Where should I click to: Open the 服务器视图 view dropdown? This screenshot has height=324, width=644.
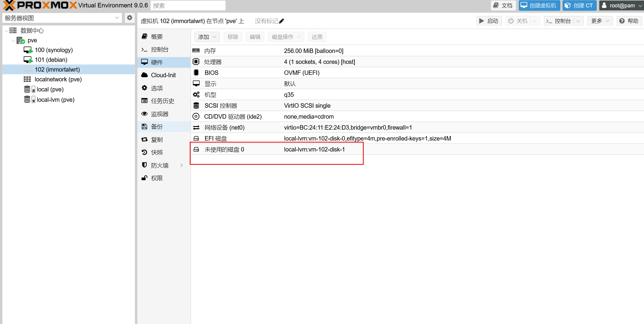point(62,18)
